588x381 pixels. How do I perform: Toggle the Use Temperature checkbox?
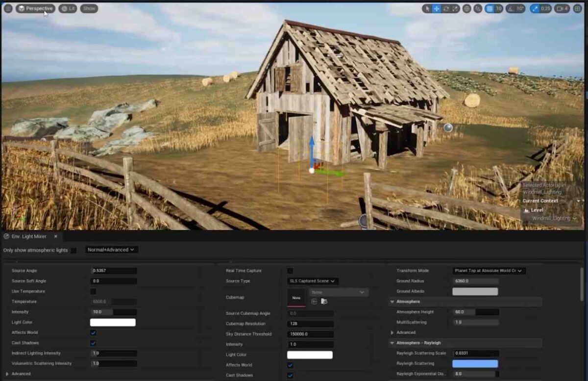[94, 291]
